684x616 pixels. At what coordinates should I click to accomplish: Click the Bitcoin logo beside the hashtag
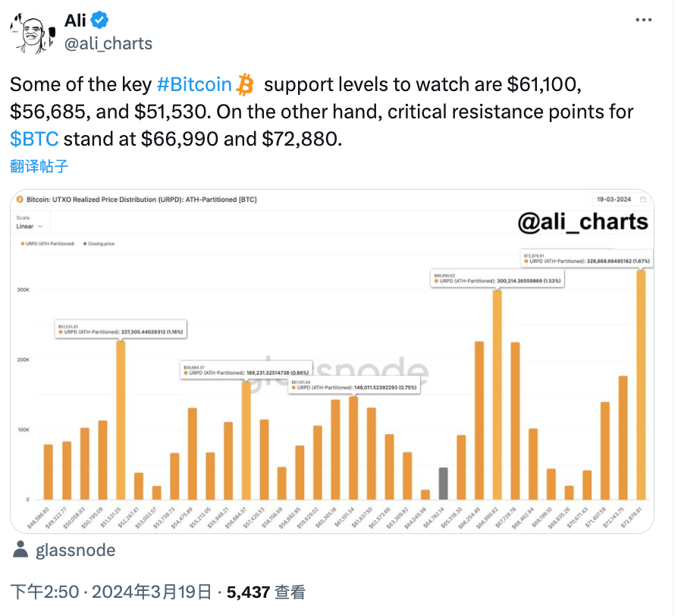click(x=245, y=84)
